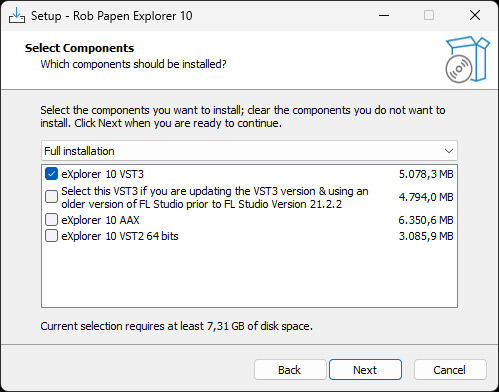Minimize the Setup window
The width and height of the screenshot is (499, 392).
pyautogui.click(x=384, y=15)
